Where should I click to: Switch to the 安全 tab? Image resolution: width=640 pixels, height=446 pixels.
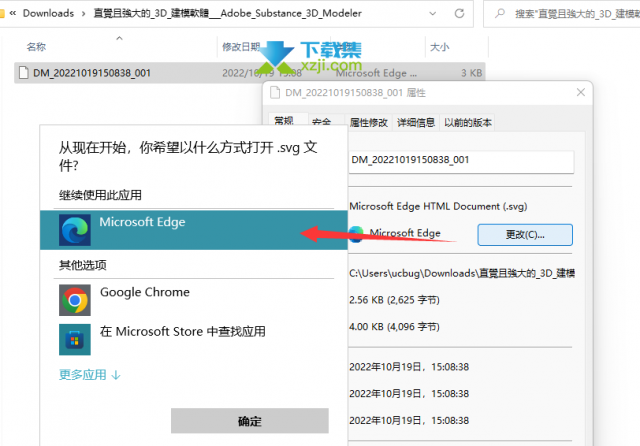click(x=321, y=122)
